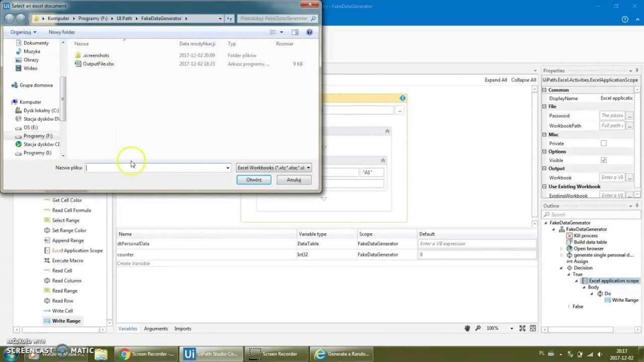Select Programy (F:) drive in the navigation pane
This screenshot has width=644, height=362.
(x=38, y=136)
